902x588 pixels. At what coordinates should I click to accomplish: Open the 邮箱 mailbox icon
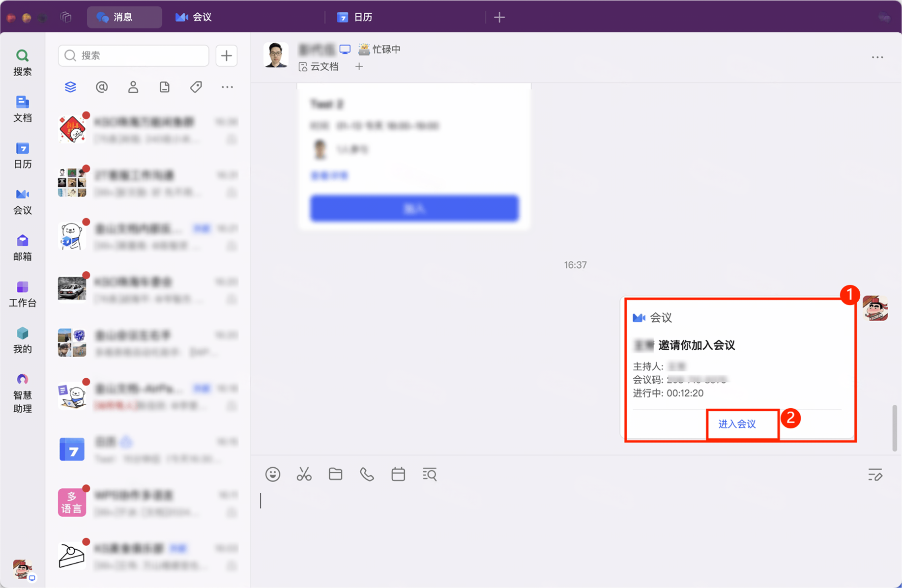[x=22, y=247]
